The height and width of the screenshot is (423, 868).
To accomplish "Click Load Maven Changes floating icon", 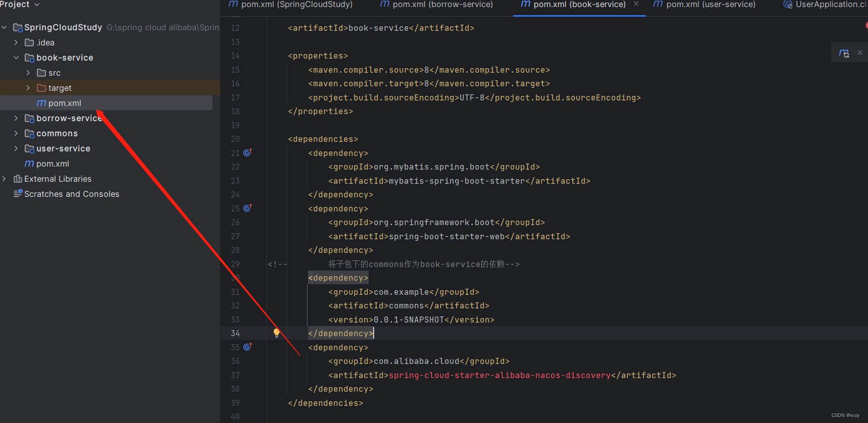I will pos(844,52).
